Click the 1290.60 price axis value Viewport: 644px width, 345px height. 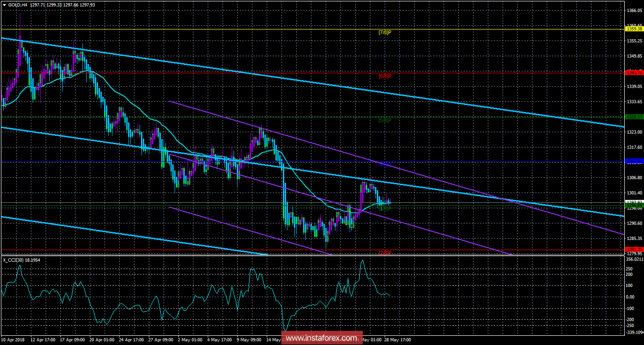click(x=634, y=223)
